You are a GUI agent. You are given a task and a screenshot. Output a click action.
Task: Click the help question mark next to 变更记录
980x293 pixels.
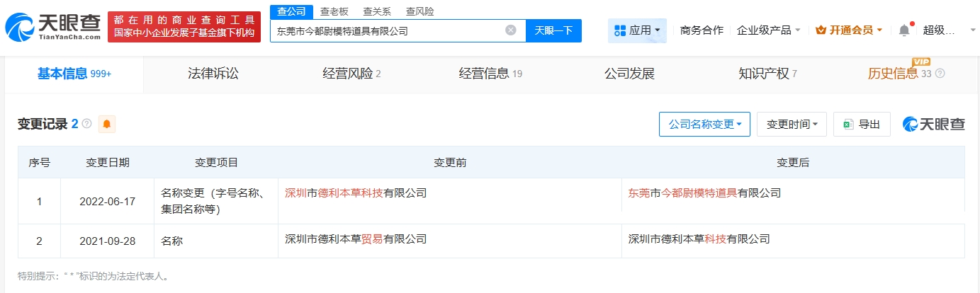(87, 124)
